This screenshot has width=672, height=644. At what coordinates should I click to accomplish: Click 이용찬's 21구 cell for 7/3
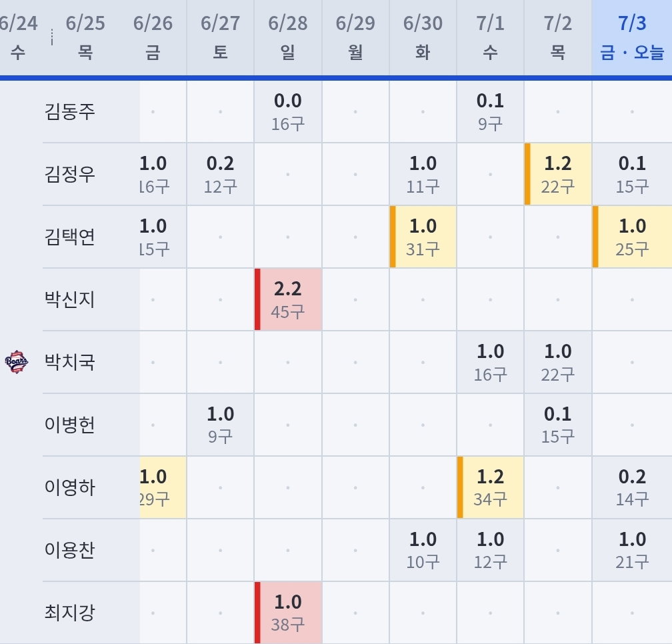pos(632,550)
